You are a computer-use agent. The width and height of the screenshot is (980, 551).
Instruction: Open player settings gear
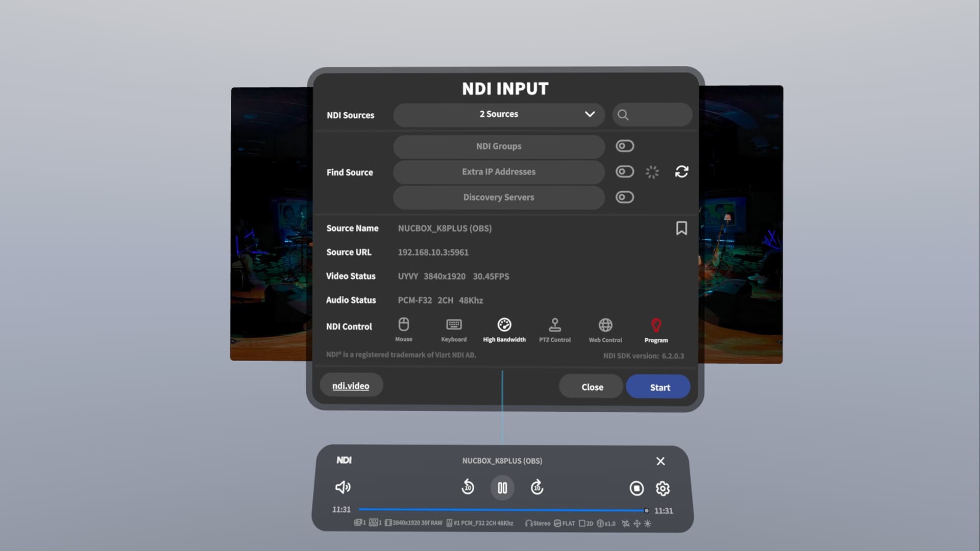[663, 488]
